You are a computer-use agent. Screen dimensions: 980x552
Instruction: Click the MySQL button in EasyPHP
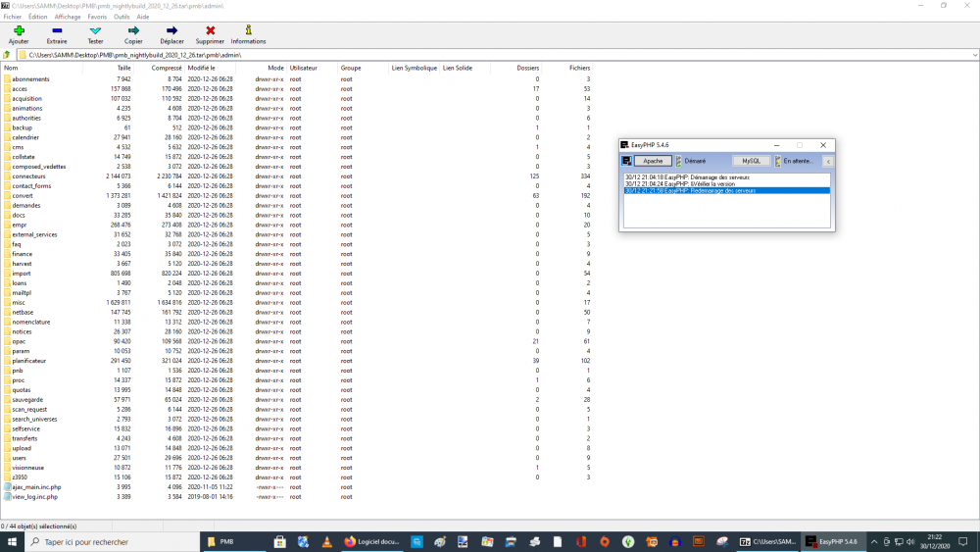click(x=751, y=161)
